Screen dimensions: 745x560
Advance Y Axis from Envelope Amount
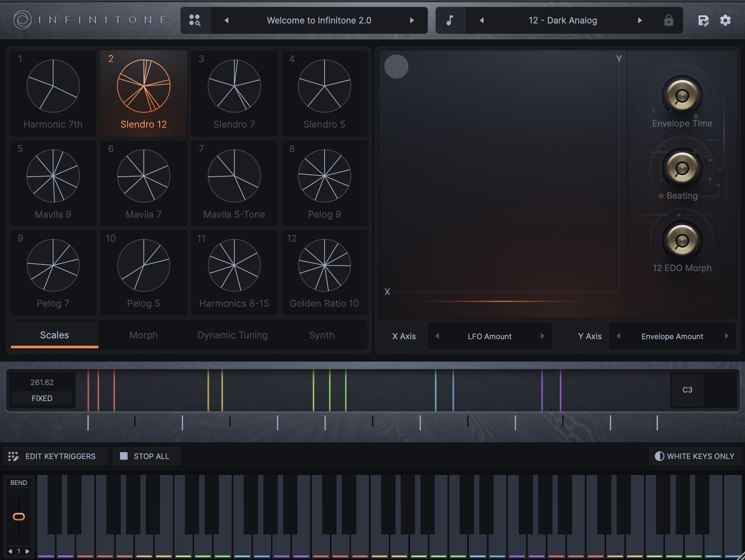pos(726,336)
